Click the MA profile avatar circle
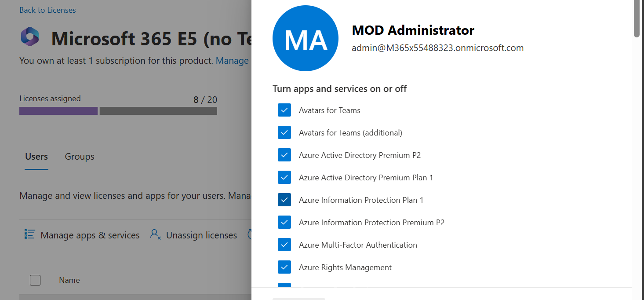 coord(306,38)
